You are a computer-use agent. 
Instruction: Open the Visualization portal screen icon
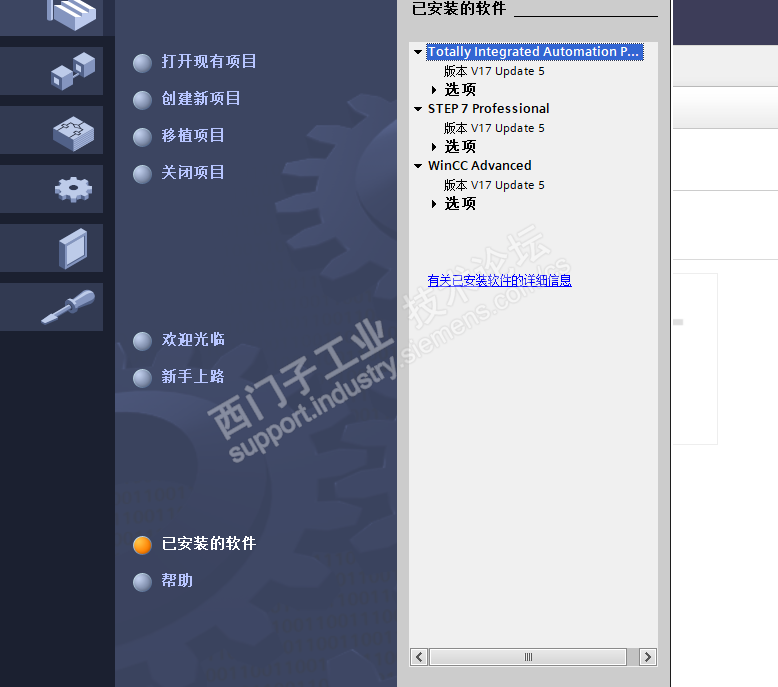(x=73, y=249)
